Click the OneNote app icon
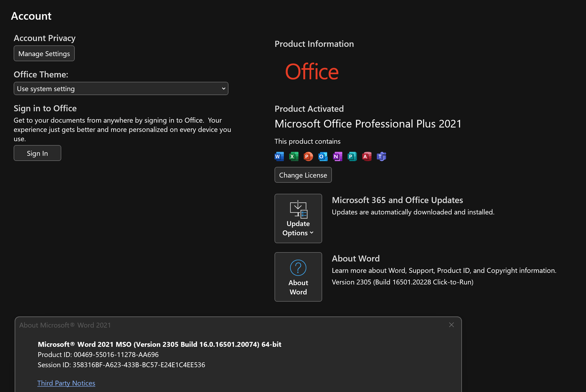 click(x=337, y=156)
